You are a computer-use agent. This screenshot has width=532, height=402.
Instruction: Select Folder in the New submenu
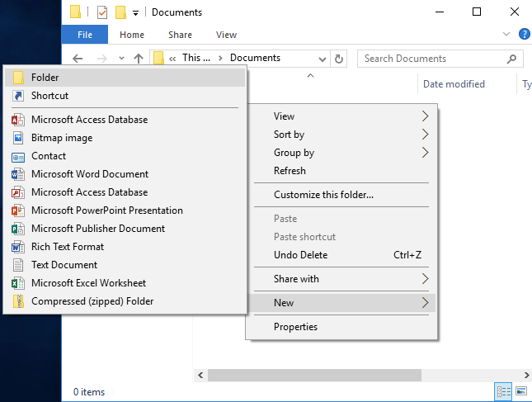(45, 77)
